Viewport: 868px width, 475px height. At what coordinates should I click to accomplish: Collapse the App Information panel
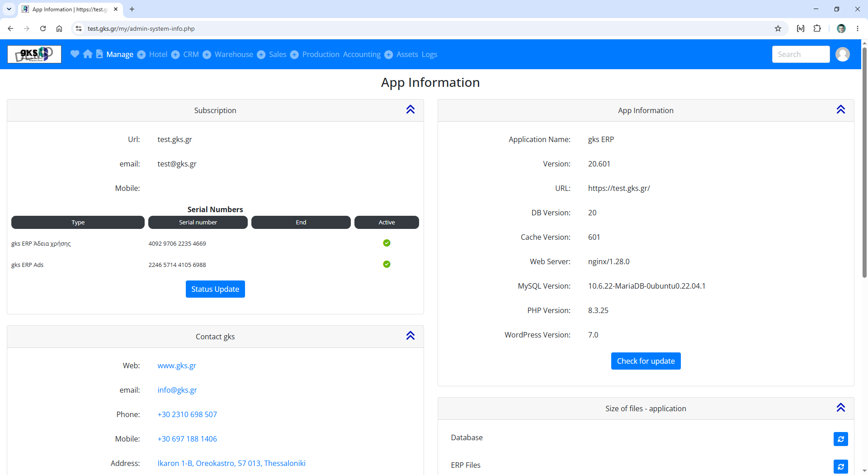841,109
